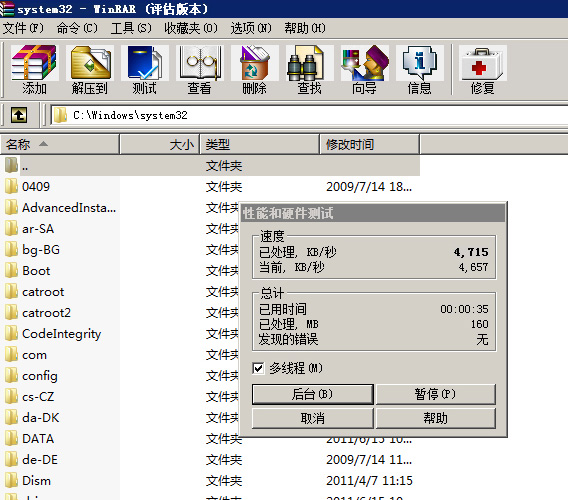The image size is (568, 500).
Task: Click the WinRAR title bar app icon
Action: tap(7, 9)
